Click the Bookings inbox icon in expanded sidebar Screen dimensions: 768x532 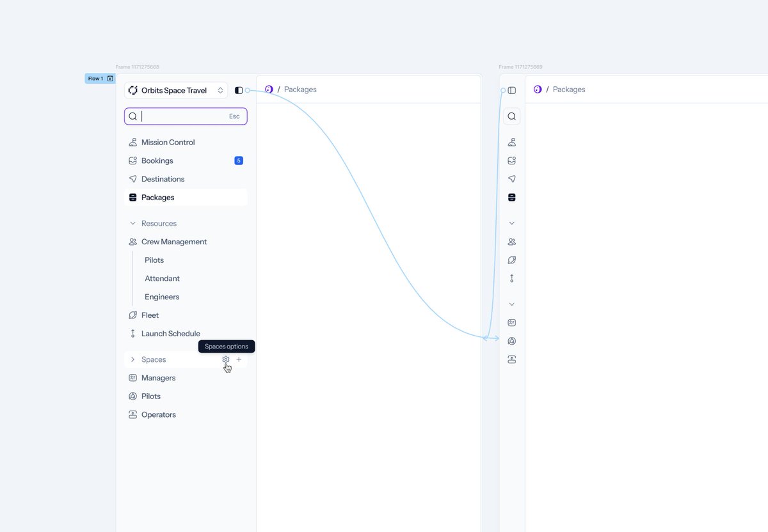pyautogui.click(x=132, y=160)
